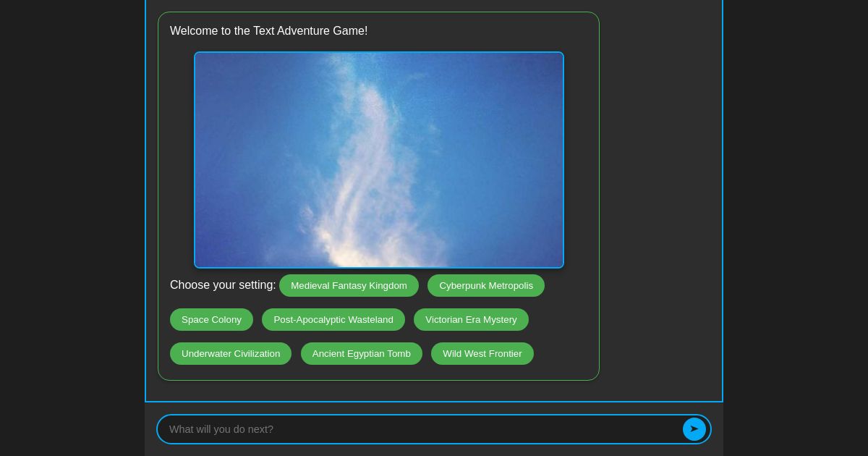The image size is (868, 456).
Task: Click inside the send button's pill-shaped container
Action: pyautogui.click(x=694, y=429)
